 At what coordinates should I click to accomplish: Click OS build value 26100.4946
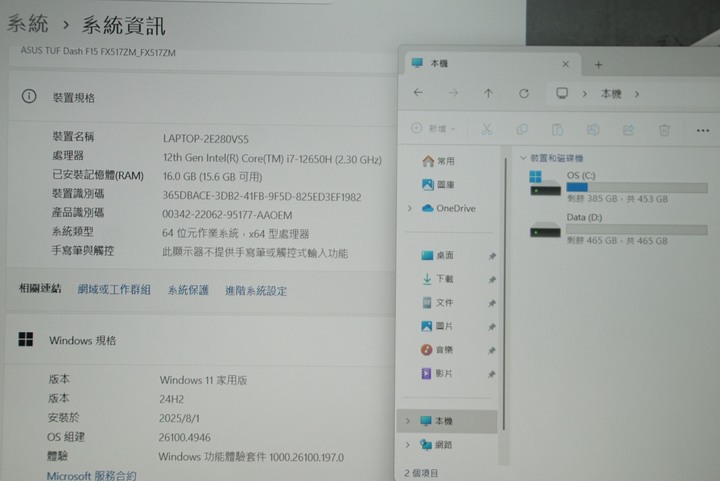(x=185, y=437)
